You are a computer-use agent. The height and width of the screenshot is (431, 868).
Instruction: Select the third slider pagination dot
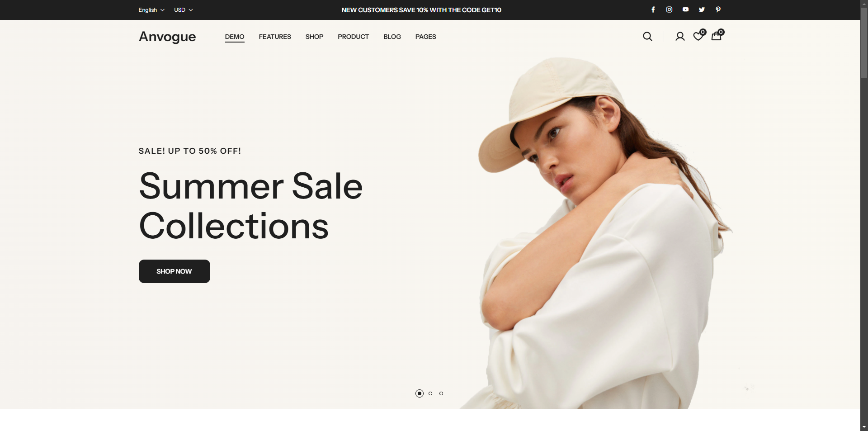[x=441, y=393]
